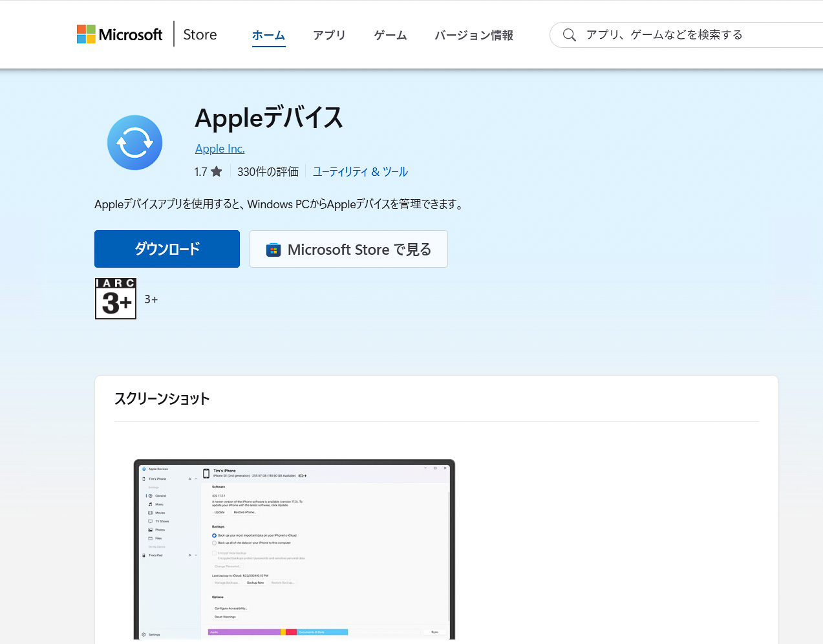Select the iCloud backup radio button in the screenshot
Viewport: 823px width, 644px height.
click(214, 535)
